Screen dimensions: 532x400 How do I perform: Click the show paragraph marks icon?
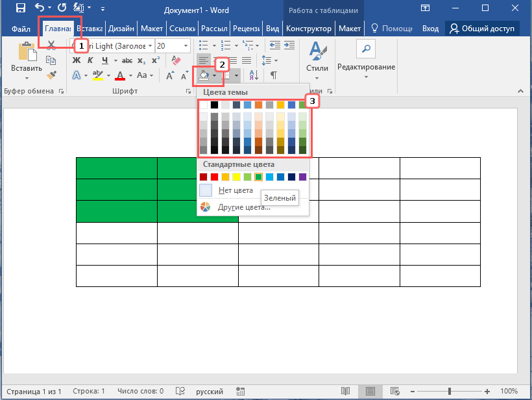tap(274, 76)
